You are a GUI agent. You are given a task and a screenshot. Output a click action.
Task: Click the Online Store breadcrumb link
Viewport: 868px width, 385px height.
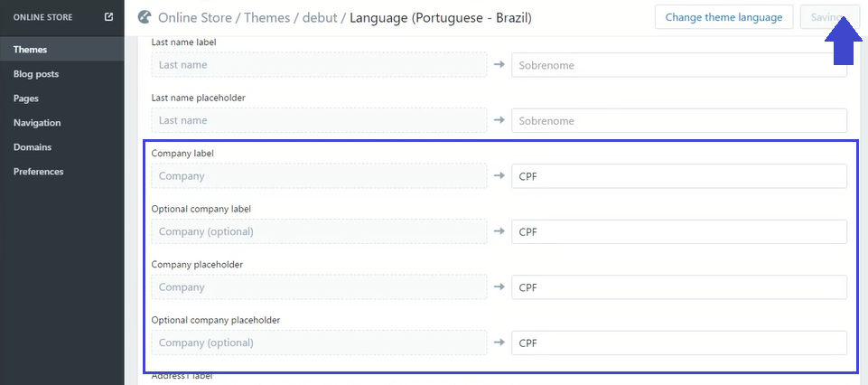195,18
